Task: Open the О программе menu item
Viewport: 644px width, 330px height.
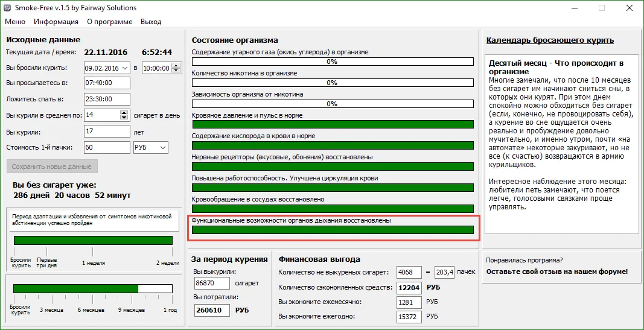Action: 109,22
